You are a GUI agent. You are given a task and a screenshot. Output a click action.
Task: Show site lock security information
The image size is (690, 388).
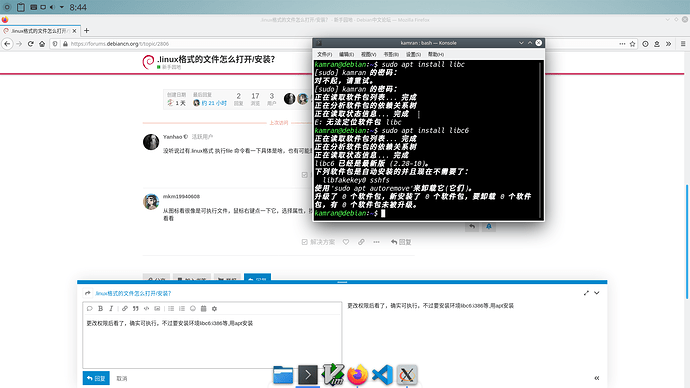coord(65,44)
